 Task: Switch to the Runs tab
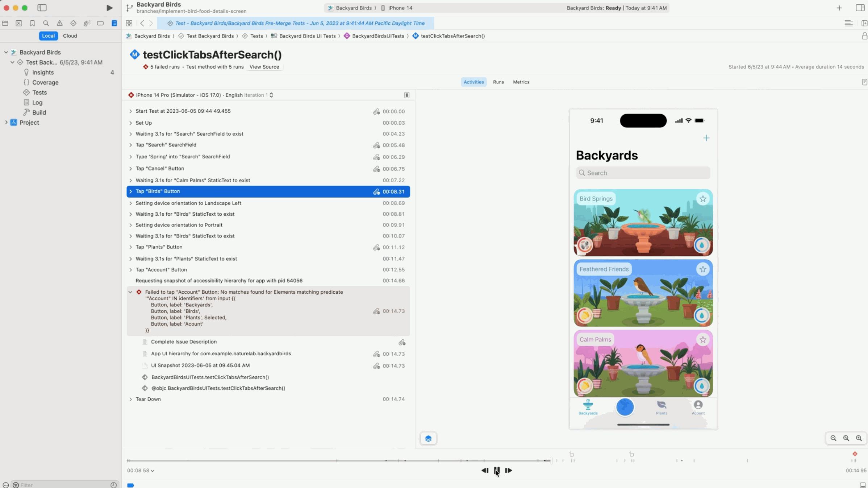point(498,82)
